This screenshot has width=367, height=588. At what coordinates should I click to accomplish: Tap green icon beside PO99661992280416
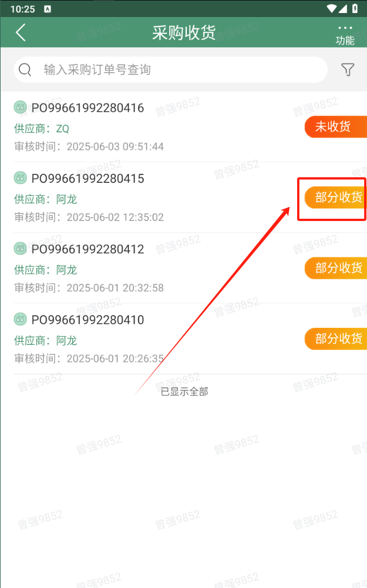tap(20, 107)
